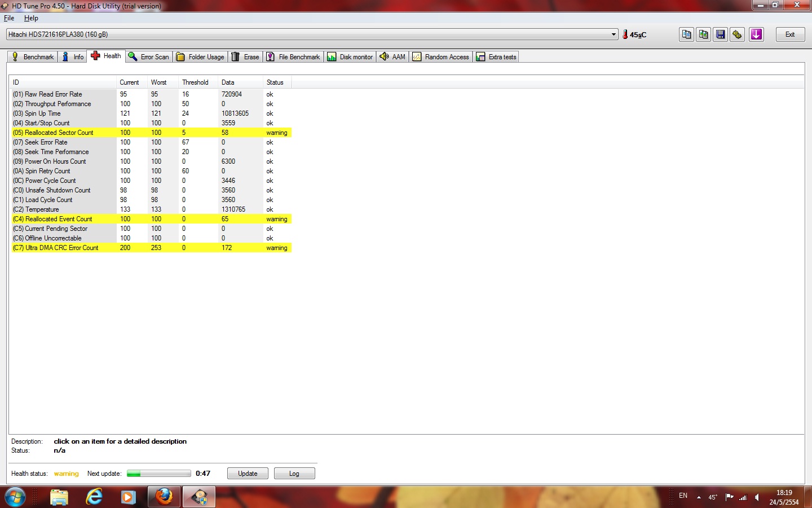This screenshot has width=812, height=508.
Task: Open the AAM speaker tab
Action: pos(392,57)
